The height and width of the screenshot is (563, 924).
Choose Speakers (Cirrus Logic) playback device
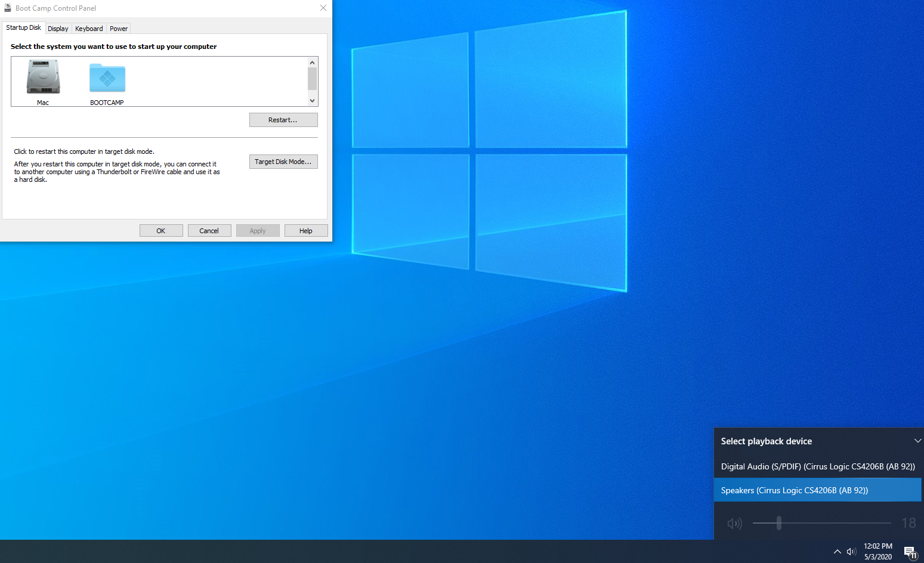[818, 490]
